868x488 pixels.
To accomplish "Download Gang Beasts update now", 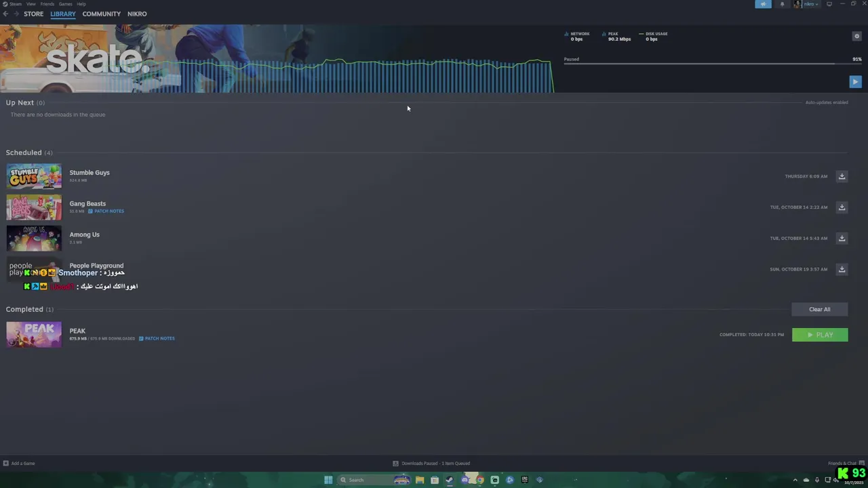I will click(842, 207).
